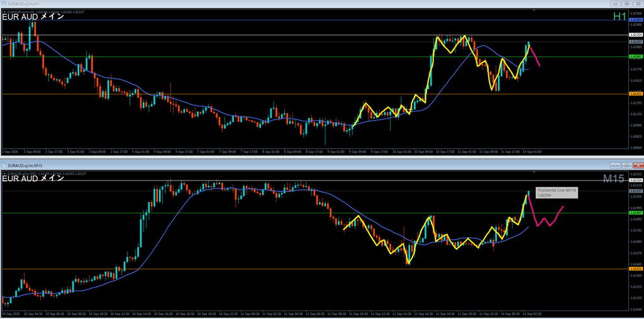The image size is (644, 319).
Task: Restore the EURAUD M15 chart window
Action: [627, 165]
